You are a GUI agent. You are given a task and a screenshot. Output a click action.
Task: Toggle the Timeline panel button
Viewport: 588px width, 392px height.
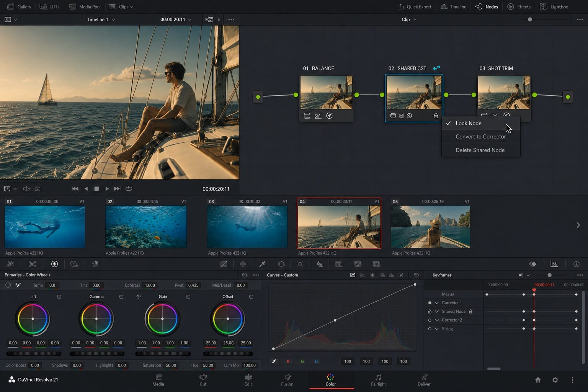click(x=453, y=7)
